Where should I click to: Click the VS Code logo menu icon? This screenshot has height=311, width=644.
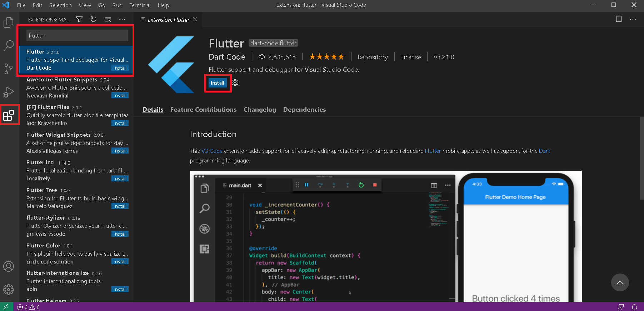click(x=6, y=5)
